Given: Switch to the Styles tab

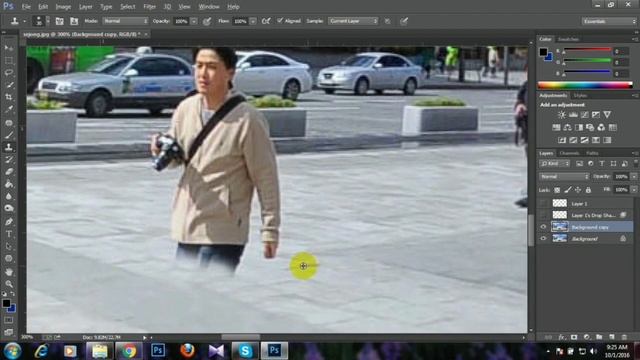Looking at the screenshot, I should tap(580, 96).
